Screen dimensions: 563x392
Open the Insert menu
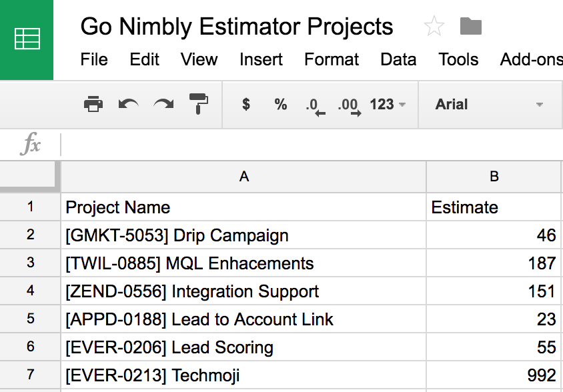(261, 59)
